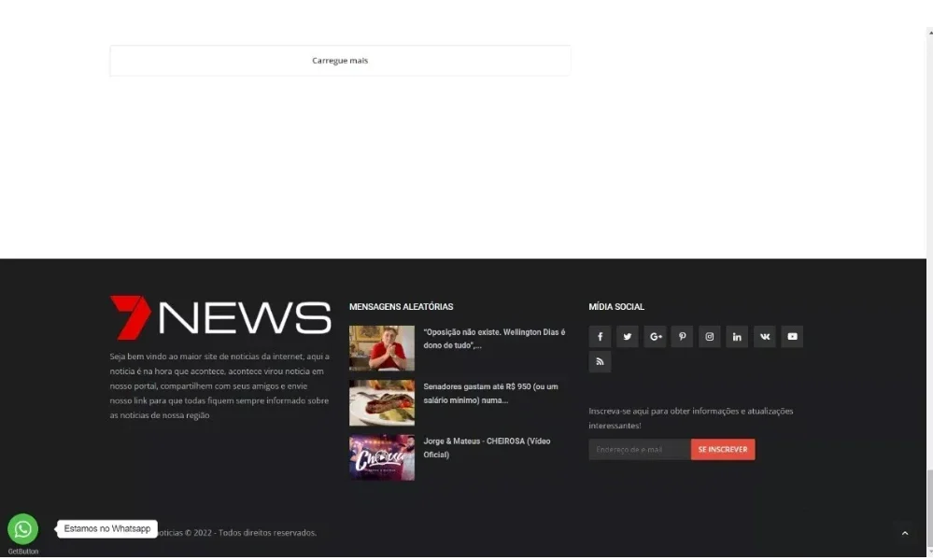Click the MÍDIA SOCIAL heading

coord(616,307)
